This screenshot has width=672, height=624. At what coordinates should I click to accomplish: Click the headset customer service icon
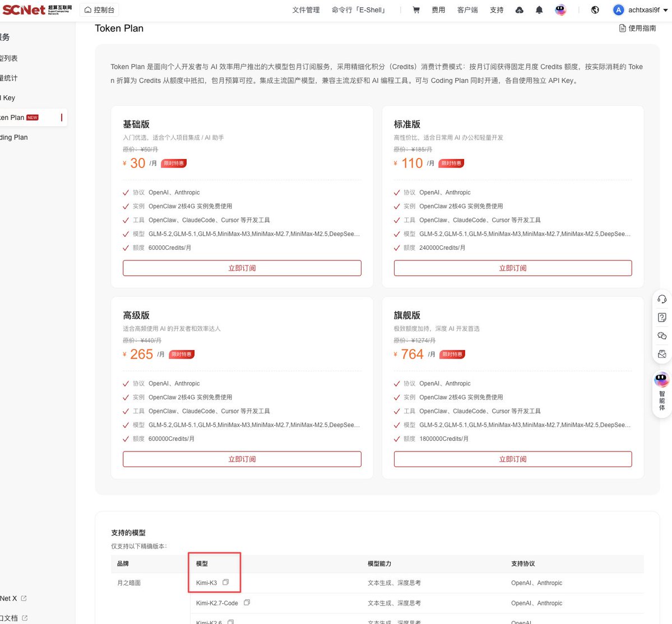[x=662, y=299]
